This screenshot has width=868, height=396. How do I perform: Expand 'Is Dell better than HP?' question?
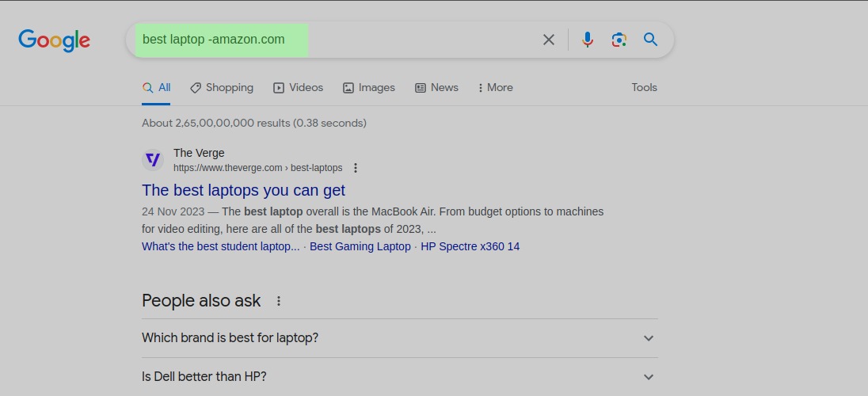tap(400, 377)
